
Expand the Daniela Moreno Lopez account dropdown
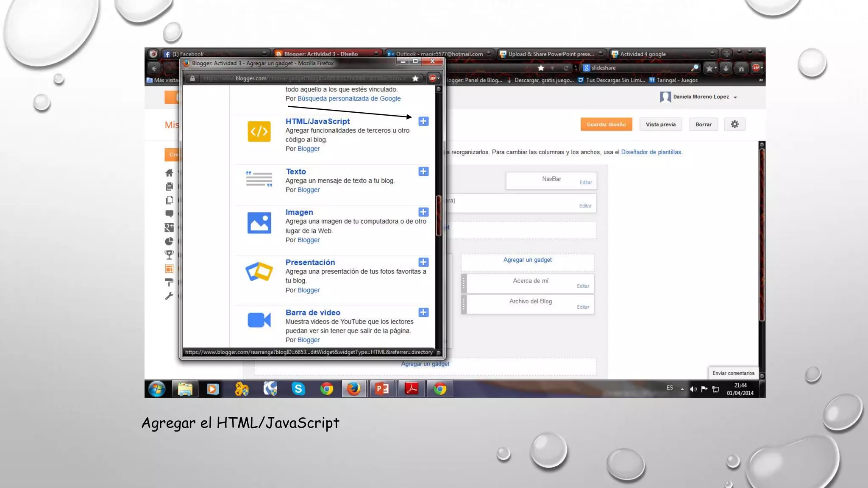[735, 97]
